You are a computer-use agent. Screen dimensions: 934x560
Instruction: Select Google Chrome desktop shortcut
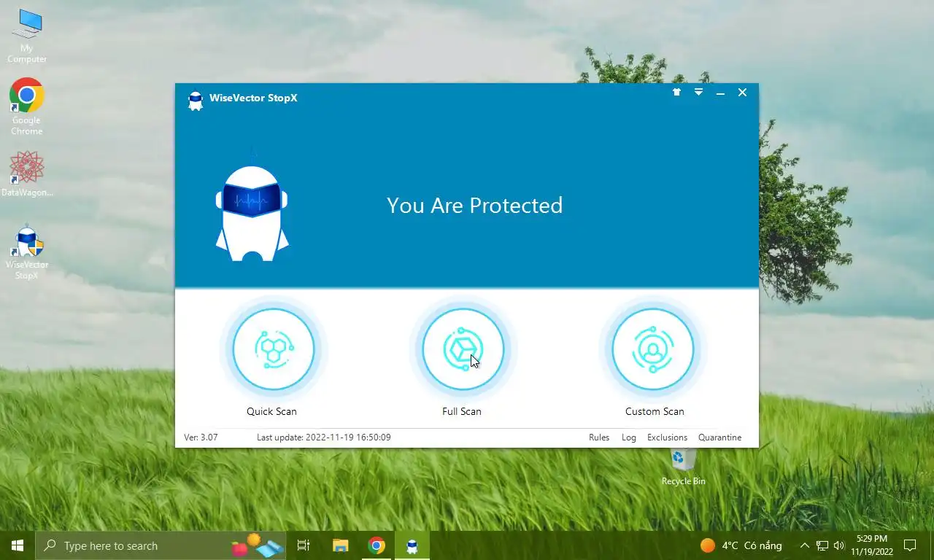(x=27, y=106)
